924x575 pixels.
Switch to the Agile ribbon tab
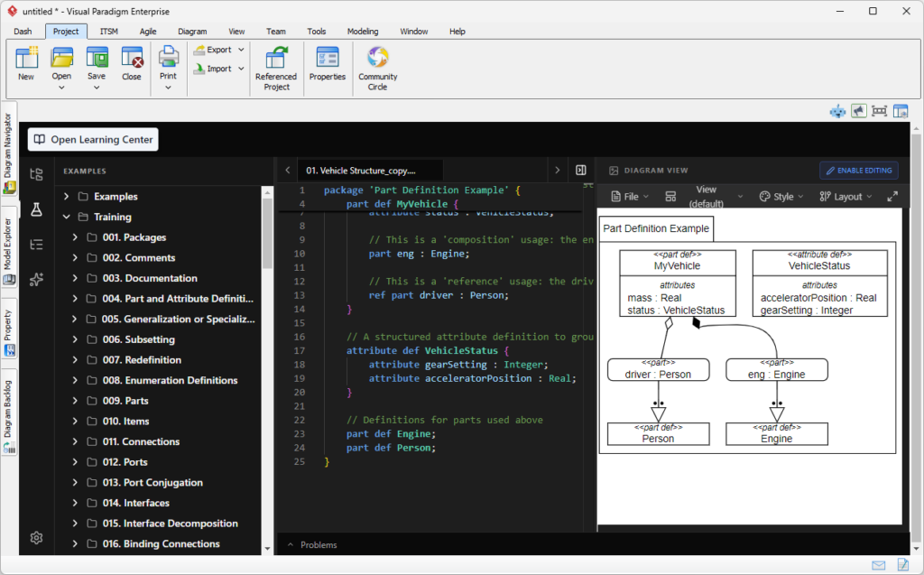[148, 32]
